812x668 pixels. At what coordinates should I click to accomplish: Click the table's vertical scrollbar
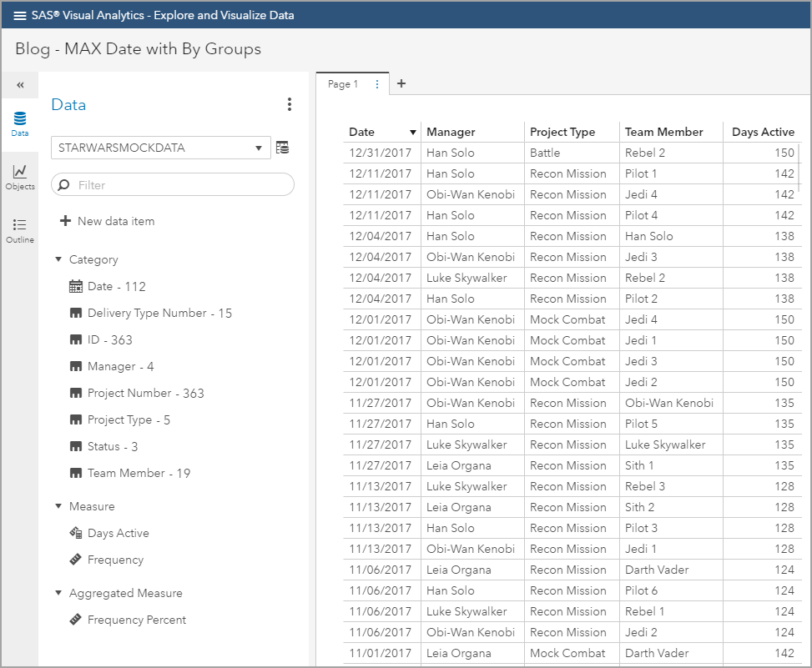click(x=799, y=165)
